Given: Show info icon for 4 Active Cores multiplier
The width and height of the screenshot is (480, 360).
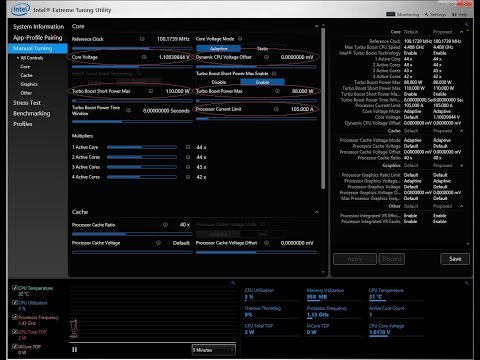Looking at the screenshot, I should point(188,177).
